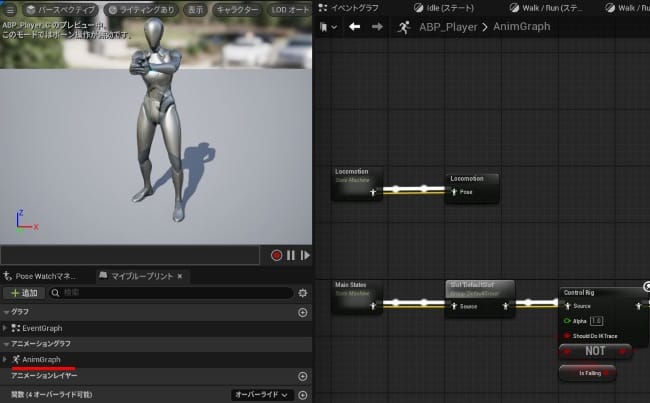Select the Main States state machine node
This screenshot has height=403, width=650.
click(x=357, y=296)
